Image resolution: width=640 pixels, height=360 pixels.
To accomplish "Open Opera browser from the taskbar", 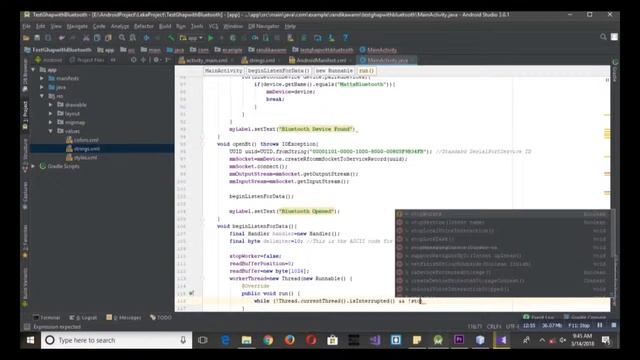I will [x=311, y=340].
